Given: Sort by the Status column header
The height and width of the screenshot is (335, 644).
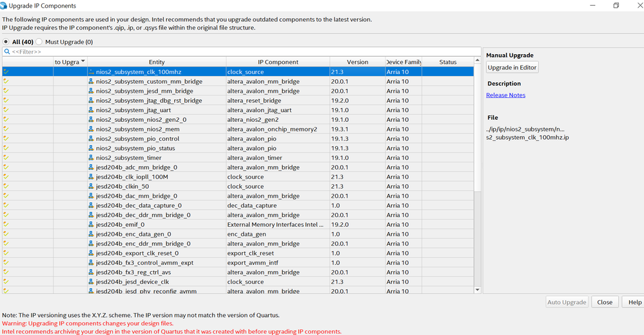Looking at the screenshot, I should pos(447,62).
